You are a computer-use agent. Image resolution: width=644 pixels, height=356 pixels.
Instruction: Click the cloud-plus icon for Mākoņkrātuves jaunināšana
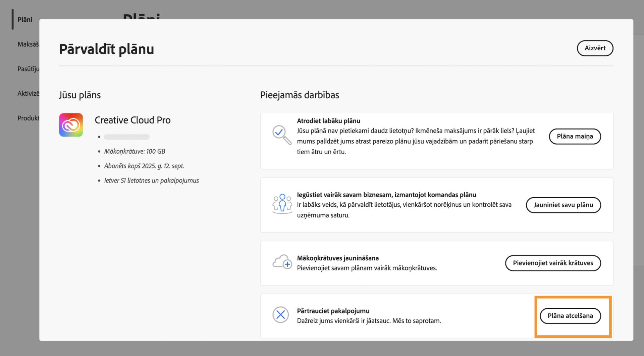[282, 263]
